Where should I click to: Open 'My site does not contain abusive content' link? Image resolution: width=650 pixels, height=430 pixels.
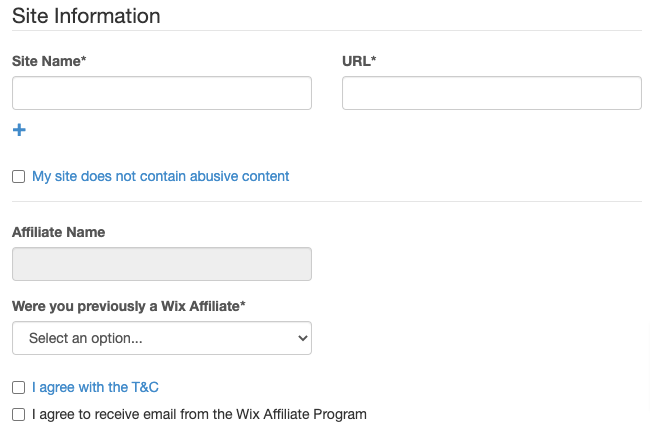click(160, 176)
